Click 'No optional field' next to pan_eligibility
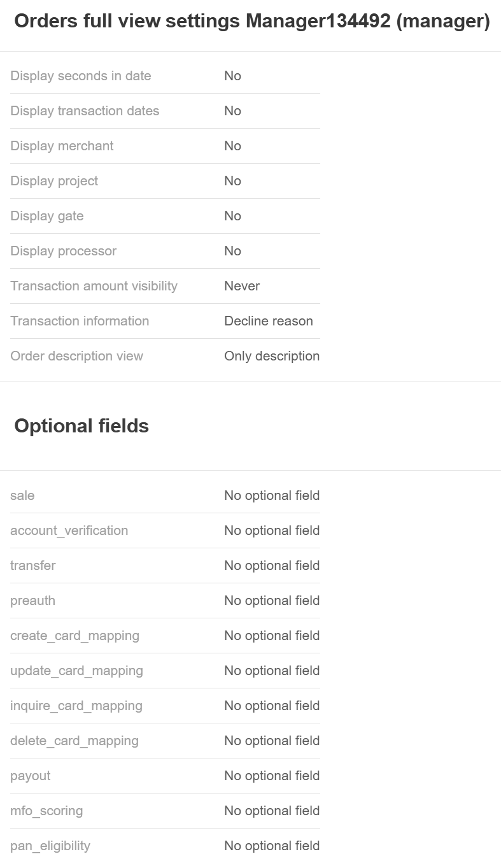The width and height of the screenshot is (501, 868). coord(272,846)
